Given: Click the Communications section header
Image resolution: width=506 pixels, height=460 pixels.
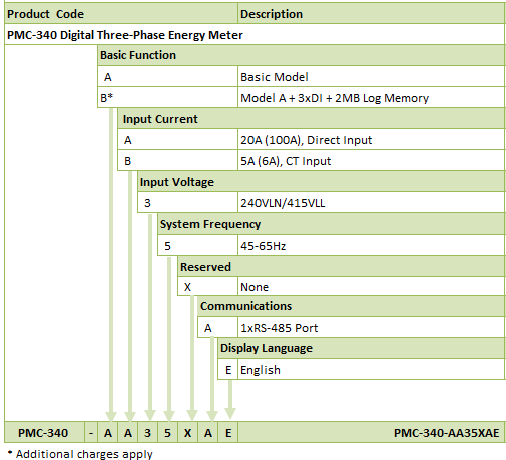Looking at the screenshot, I should [351, 306].
